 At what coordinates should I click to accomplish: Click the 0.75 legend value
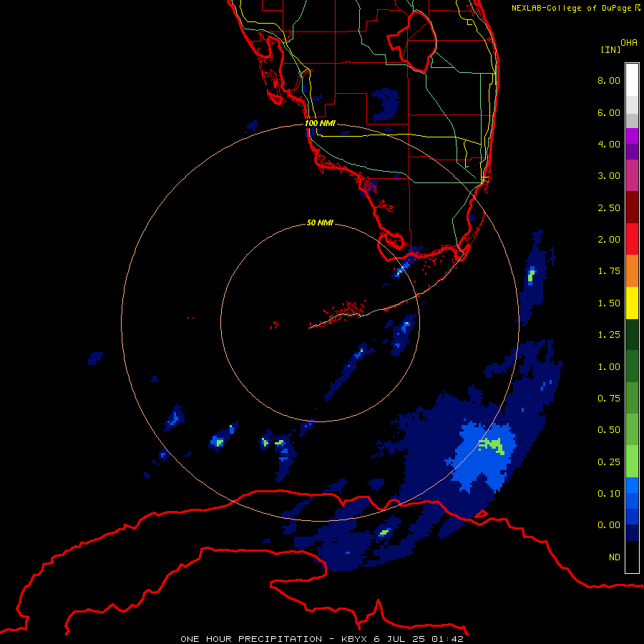pyautogui.click(x=609, y=399)
